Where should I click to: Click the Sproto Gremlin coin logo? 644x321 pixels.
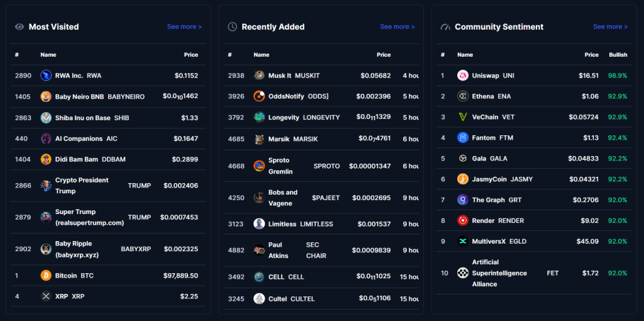click(259, 166)
